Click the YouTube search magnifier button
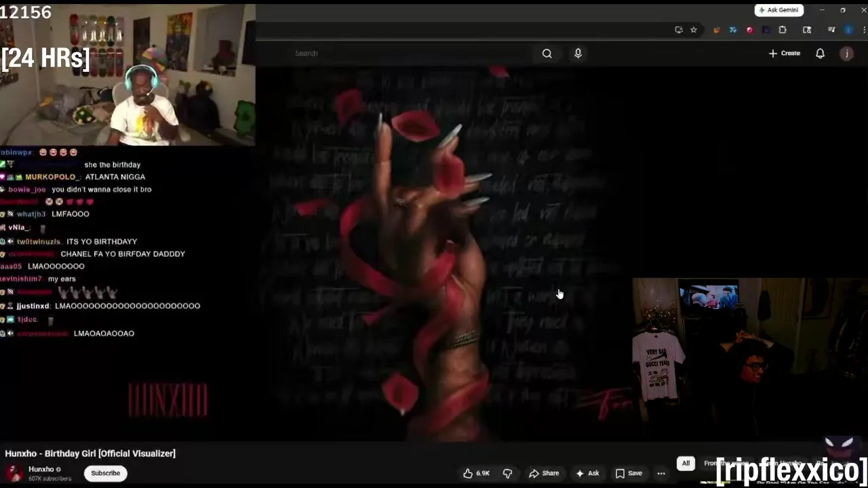Image resolution: width=868 pixels, height=488 pixels. [x=547, y=54]
